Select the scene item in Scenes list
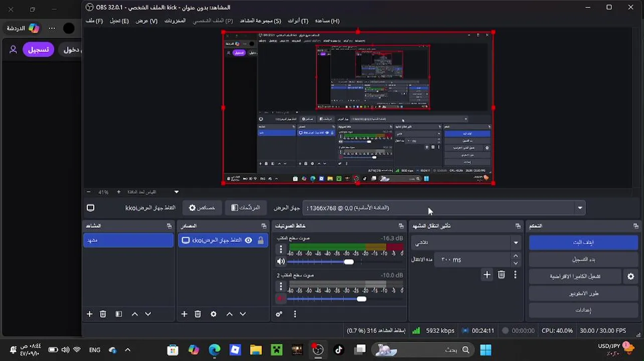This screenshot has height=361, width=644. pyautogui.click(x=128, y=240)
